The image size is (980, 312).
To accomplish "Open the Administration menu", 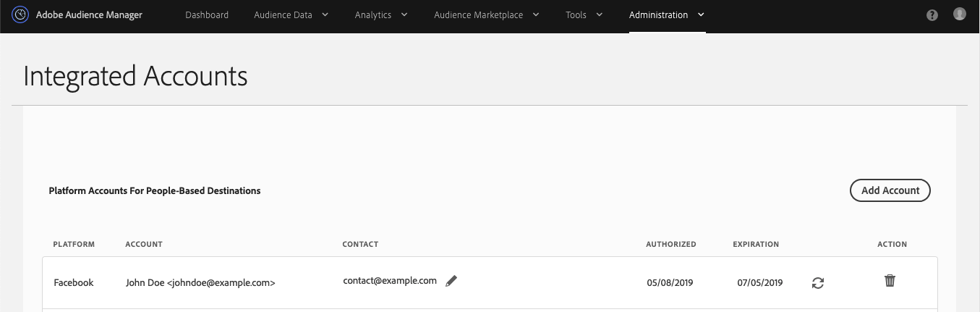I will tap(667, 14).
